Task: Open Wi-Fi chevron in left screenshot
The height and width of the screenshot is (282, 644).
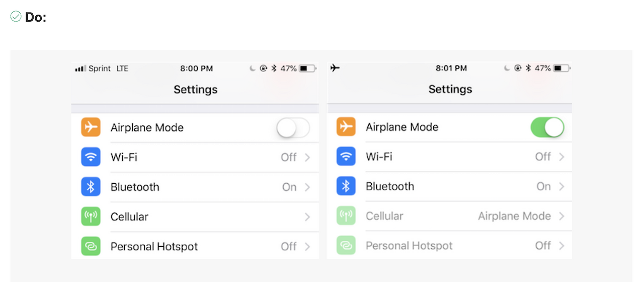Action: point(307,158)
